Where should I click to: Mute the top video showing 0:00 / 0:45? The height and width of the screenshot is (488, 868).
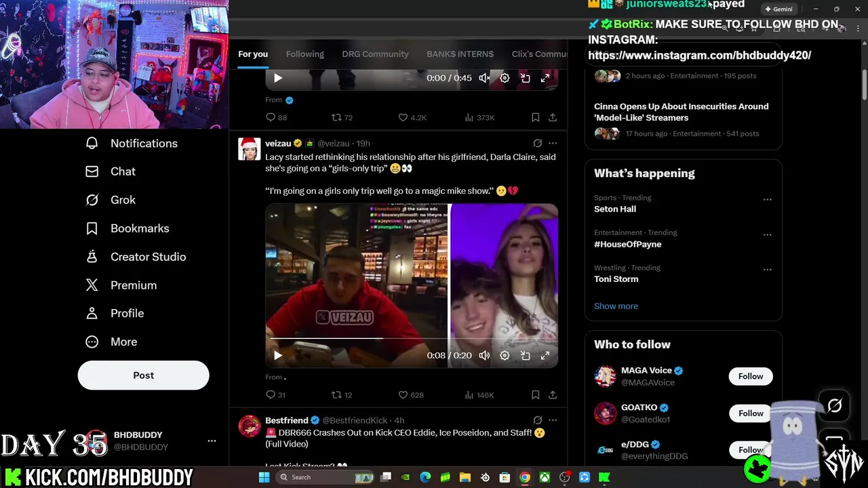click(484, 78)
